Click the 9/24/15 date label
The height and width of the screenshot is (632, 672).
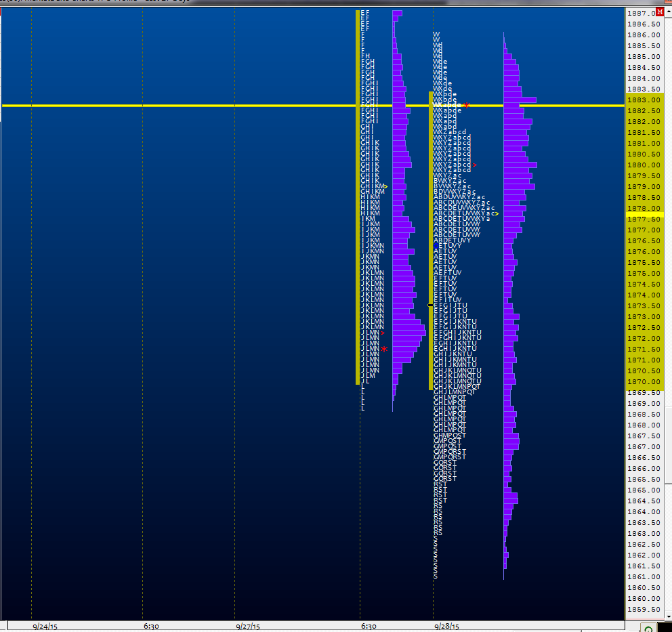[x=45, y=627]
